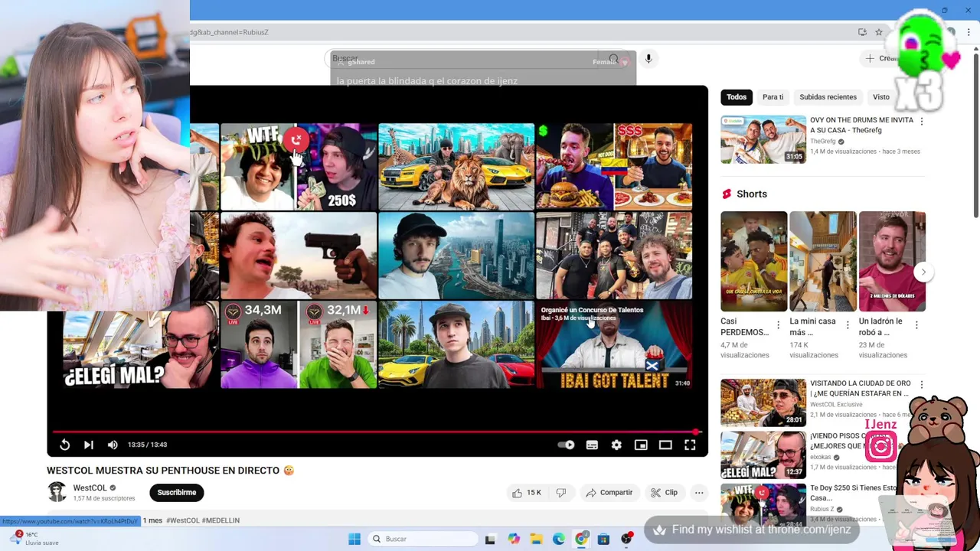This screenshot has height=551, width=980.
Task: Select the Subidas recientes filter chip
Action: 828,97
